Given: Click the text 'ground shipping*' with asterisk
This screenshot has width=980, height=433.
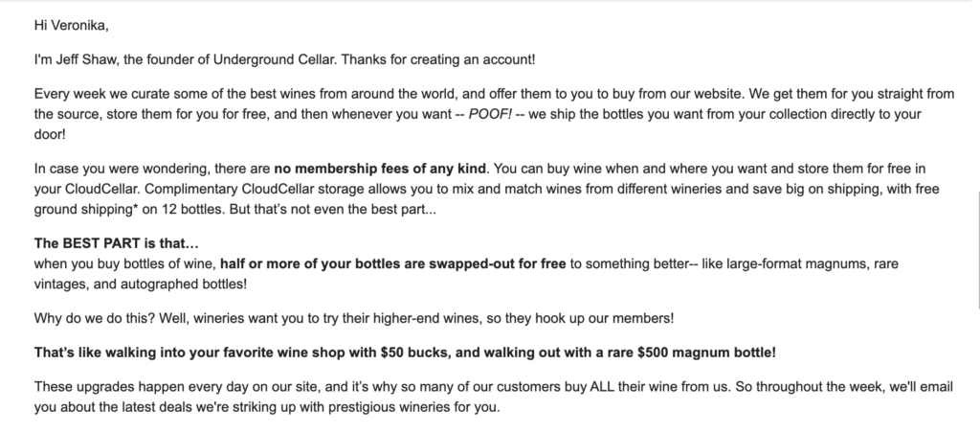Looking at the screenshot, I should [x=86, y=209].
